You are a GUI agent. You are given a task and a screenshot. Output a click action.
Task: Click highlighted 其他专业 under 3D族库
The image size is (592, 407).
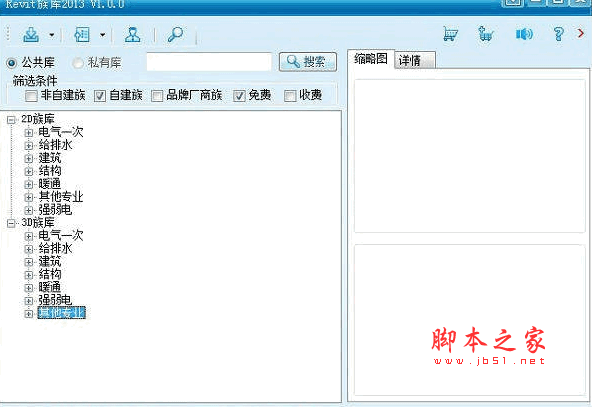(61, 313)
